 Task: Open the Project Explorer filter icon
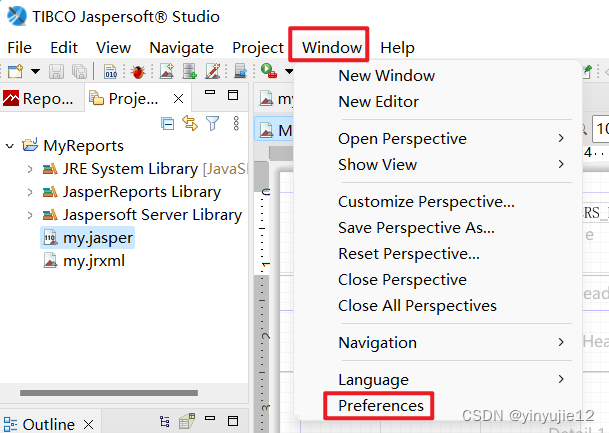(212, 123)
